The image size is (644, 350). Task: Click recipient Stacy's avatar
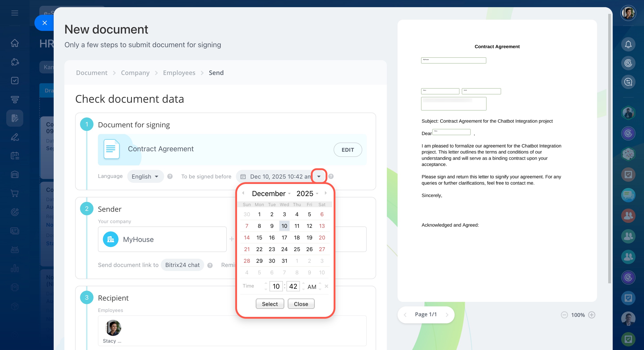click(x=113, y=328)
